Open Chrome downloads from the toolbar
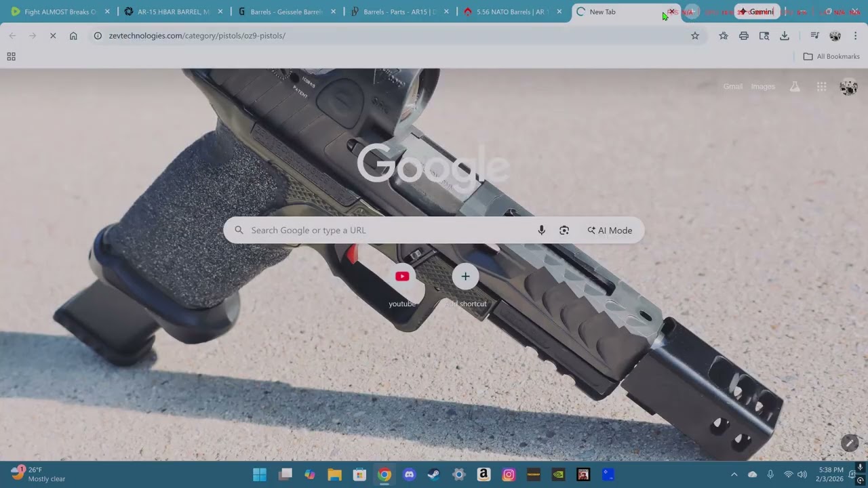Screen dimensions: 868x488 coord(785,36)
